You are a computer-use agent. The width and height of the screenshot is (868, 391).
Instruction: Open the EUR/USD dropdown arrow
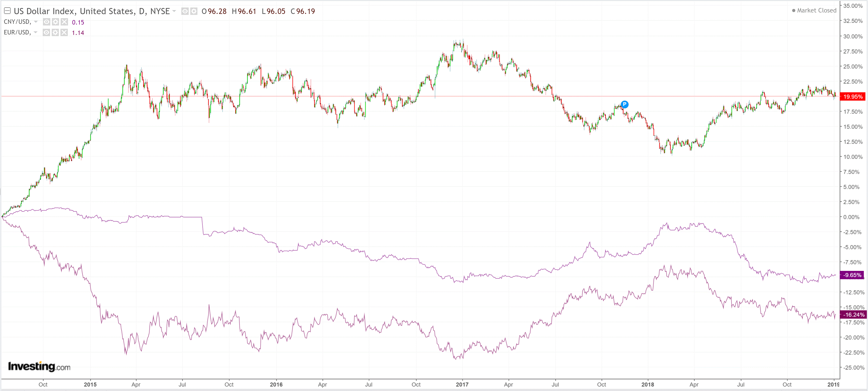coord(36,32)
